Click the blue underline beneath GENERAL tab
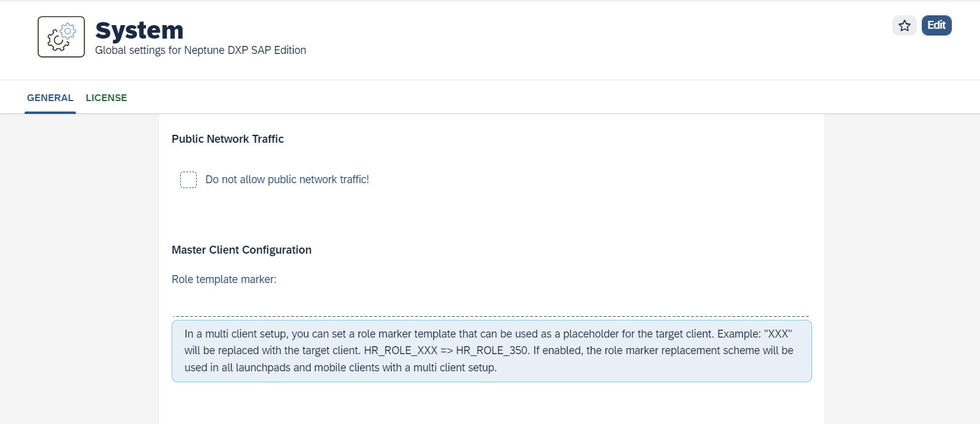Screen dimensions: 980x424 point(50,112)
